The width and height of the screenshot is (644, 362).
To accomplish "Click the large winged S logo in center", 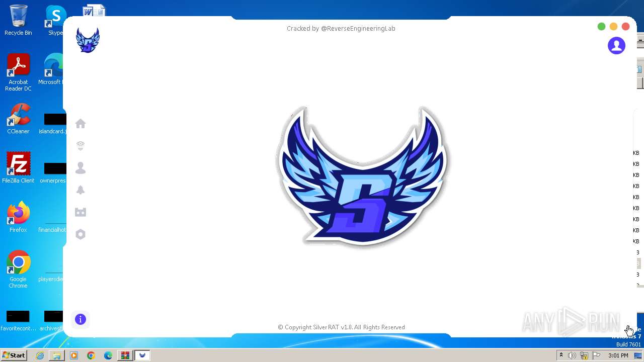I will click(x=363, y=176).
